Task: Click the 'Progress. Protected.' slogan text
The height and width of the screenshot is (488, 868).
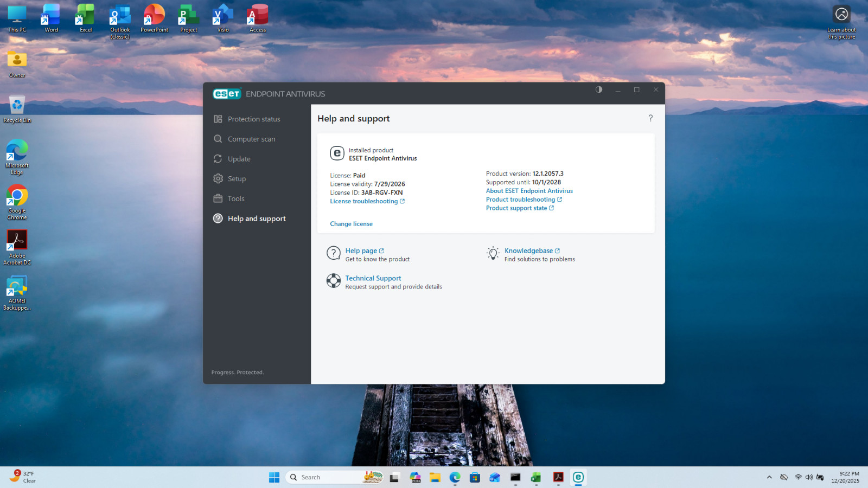Action: coord(238,373)
